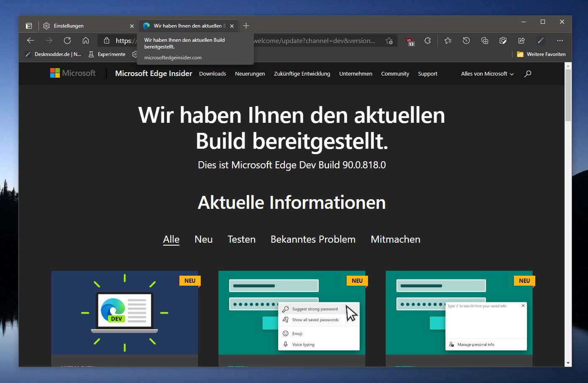Close the Wir haben Ihnen den aktuellen tab

pyautogui.click(x=232, y=26)
